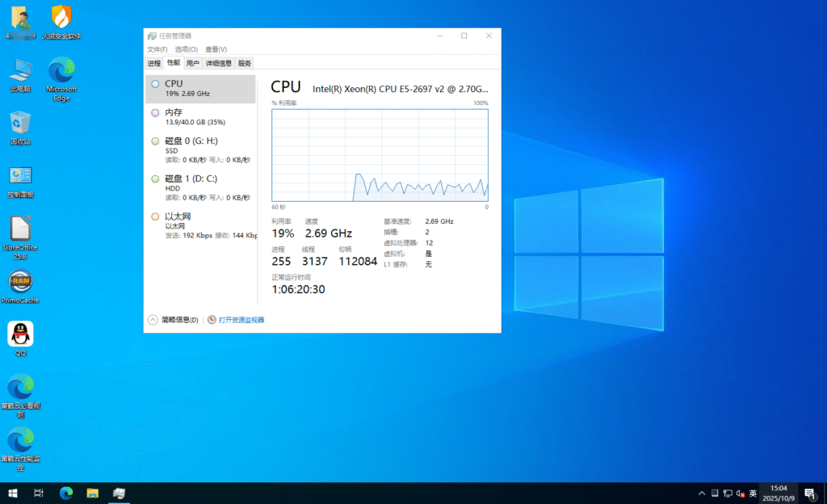This screenshot has width=827, height=504.
Task: Switch to the 进程 tab
Action: coord(154,63)
